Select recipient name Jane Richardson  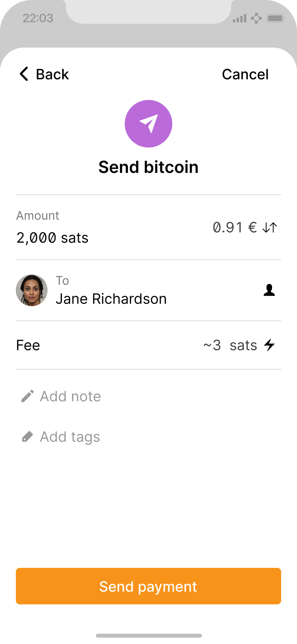point(111,299)
